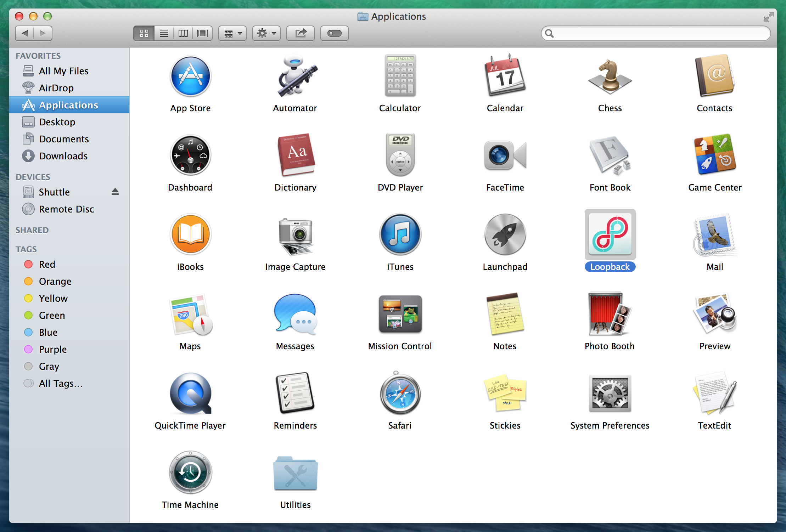Image resolution: width=786 pixels, height=532 pixels.
Task: Click the Safari compass icon
Action: (400, 393)
